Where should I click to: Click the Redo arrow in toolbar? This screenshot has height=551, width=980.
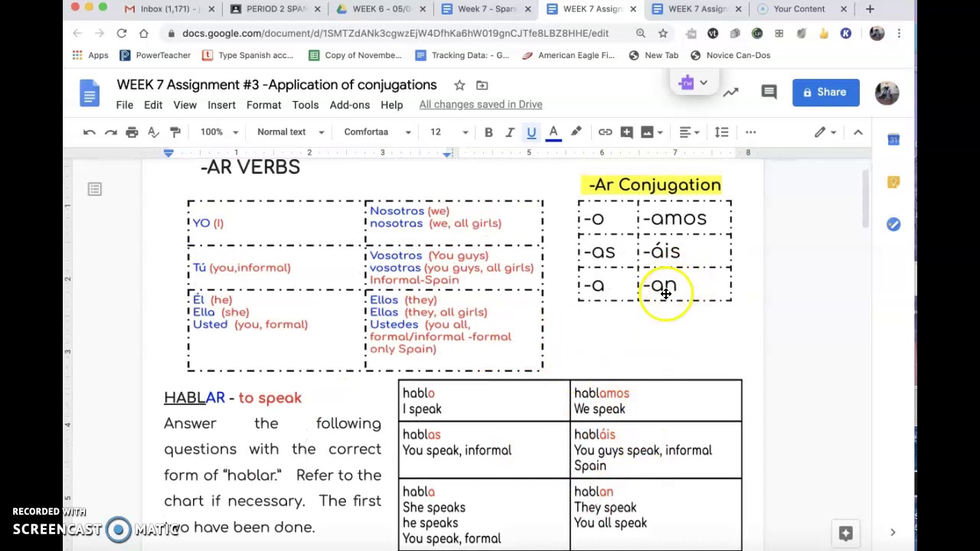[110, 132]
